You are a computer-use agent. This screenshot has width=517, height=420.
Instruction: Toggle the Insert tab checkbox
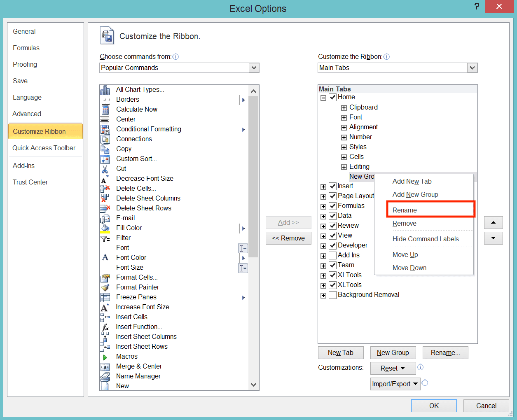pos(333,187)
